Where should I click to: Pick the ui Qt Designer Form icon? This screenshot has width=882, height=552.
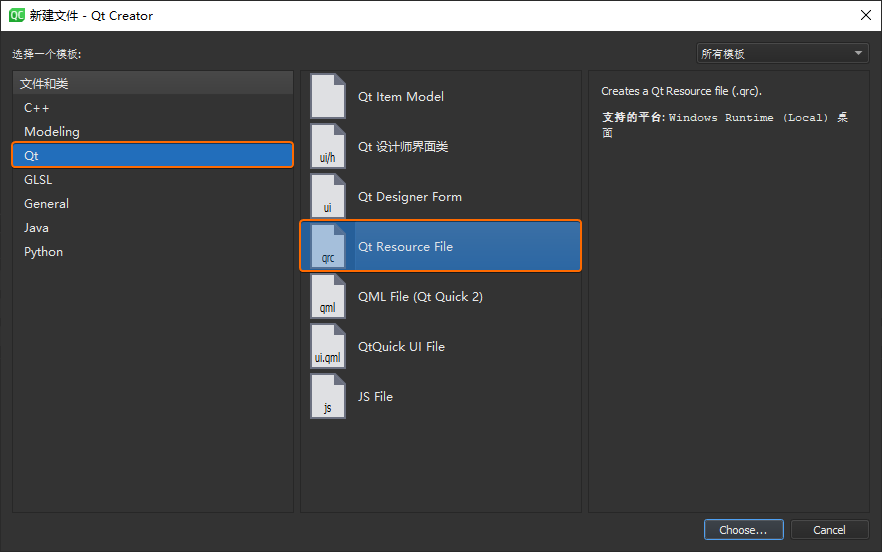point(328,196)
